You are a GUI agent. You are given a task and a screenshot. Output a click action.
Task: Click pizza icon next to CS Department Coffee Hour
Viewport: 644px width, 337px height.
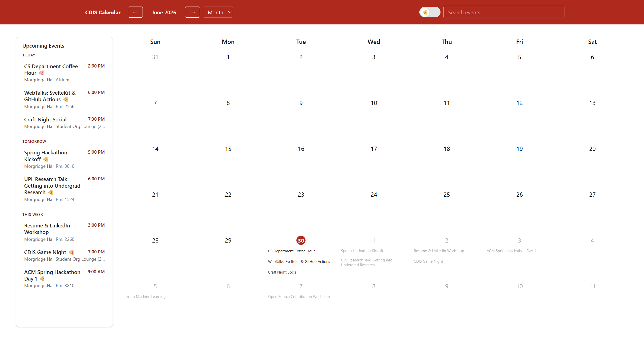[x=42, y=73]
